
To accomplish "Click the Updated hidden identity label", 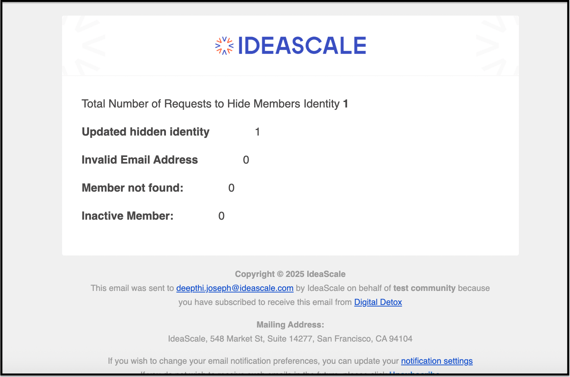I will tap(145, 132).
